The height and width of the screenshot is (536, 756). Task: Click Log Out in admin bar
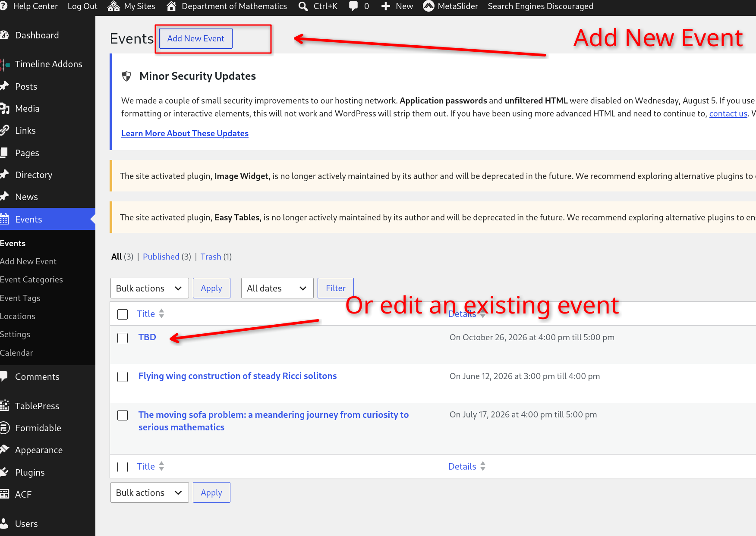(82, 6)
